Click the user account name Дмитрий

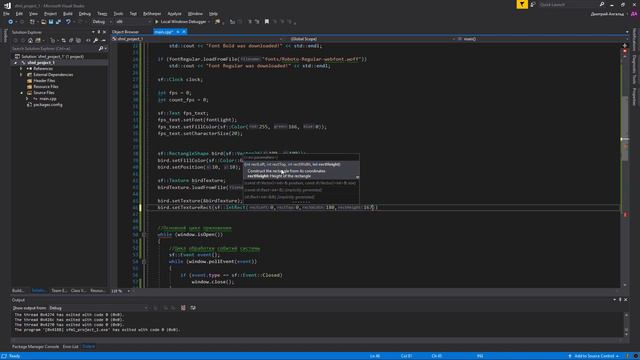607,14
